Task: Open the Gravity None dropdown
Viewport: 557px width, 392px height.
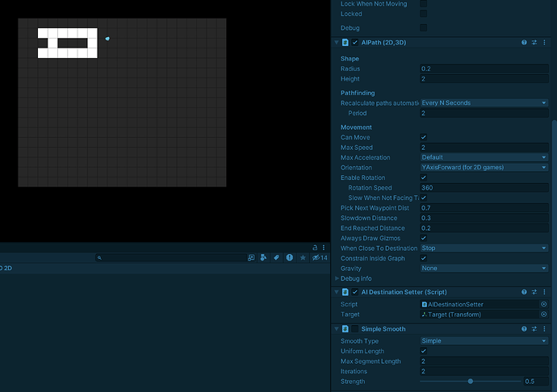Action: pos(484,269)
